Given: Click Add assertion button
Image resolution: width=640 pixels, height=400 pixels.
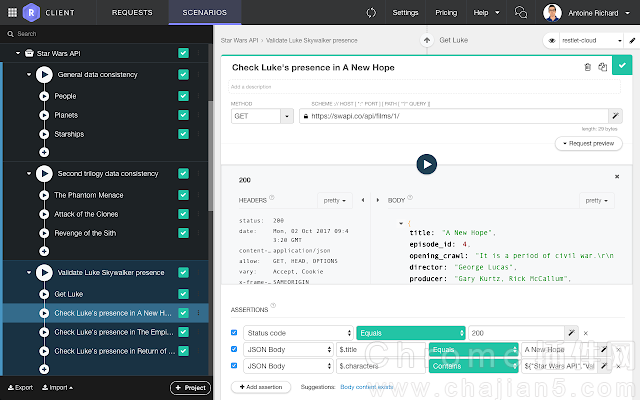Looking at the screenshot, I should point(261,387).
